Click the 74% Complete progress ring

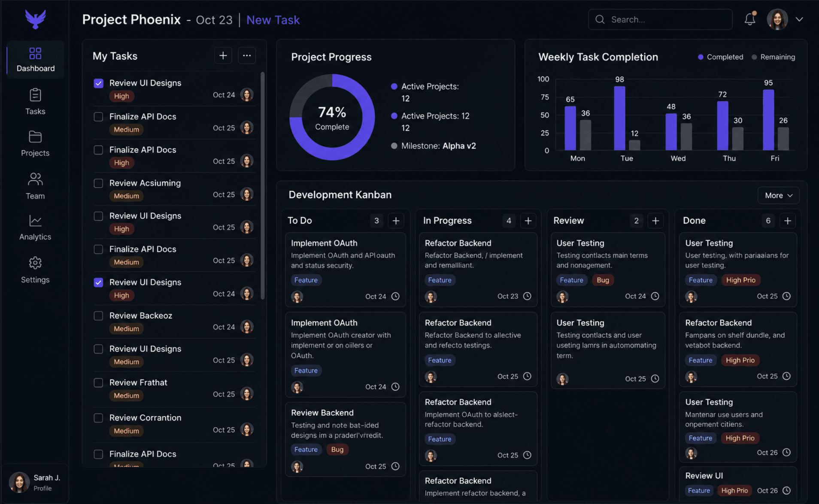(x=332, y=117)
